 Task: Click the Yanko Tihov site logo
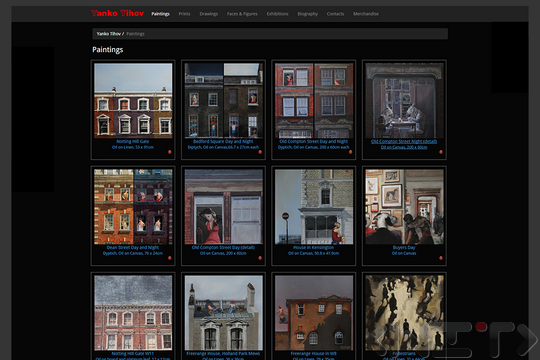tap(117, 13)
